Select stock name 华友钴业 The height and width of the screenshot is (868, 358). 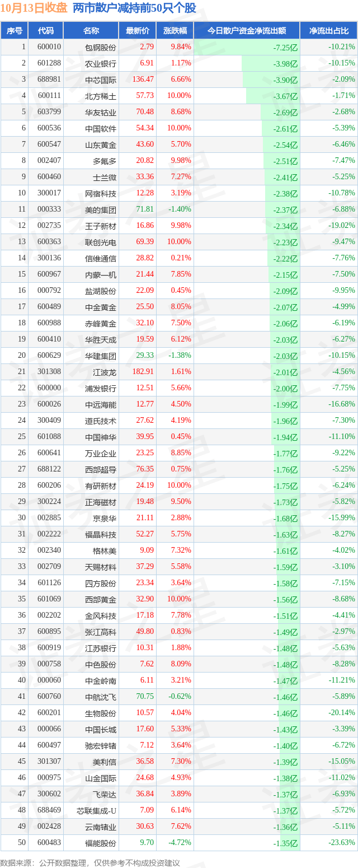point(101,112)
